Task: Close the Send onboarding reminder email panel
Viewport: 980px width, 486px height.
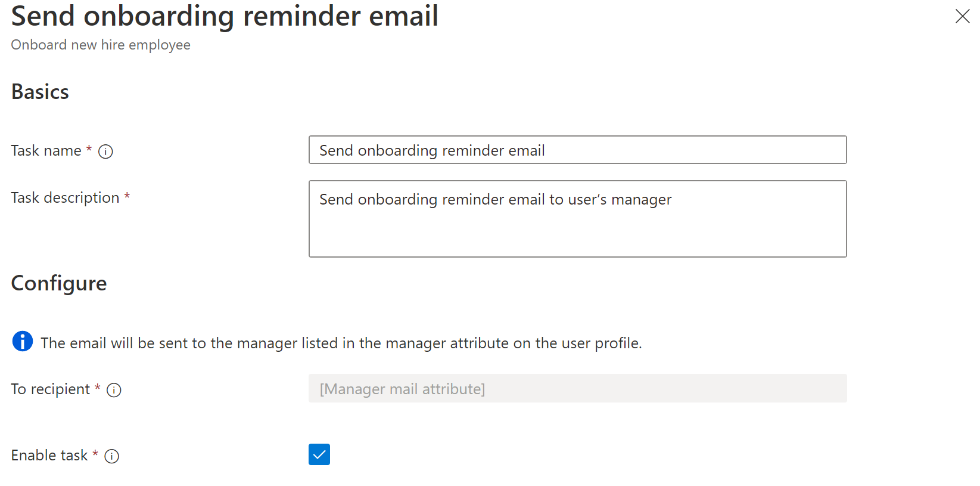Action: [x=963, y=17]
